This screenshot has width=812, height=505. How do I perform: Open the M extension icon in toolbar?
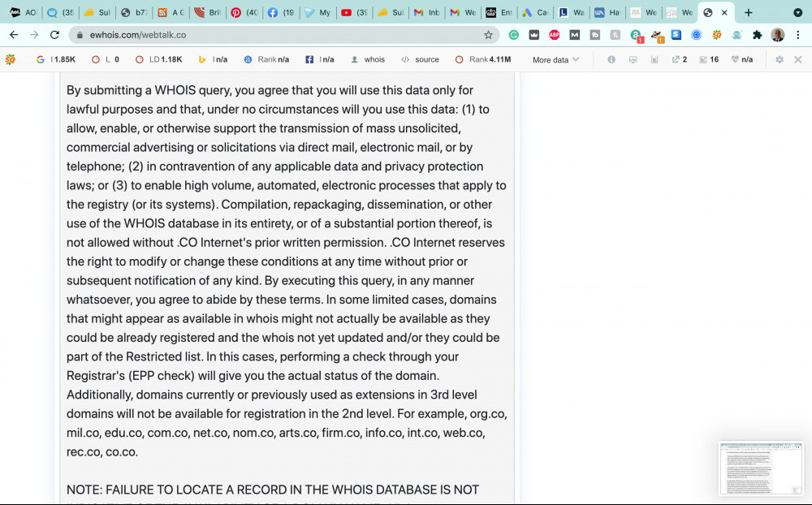(x=575, y=35)
